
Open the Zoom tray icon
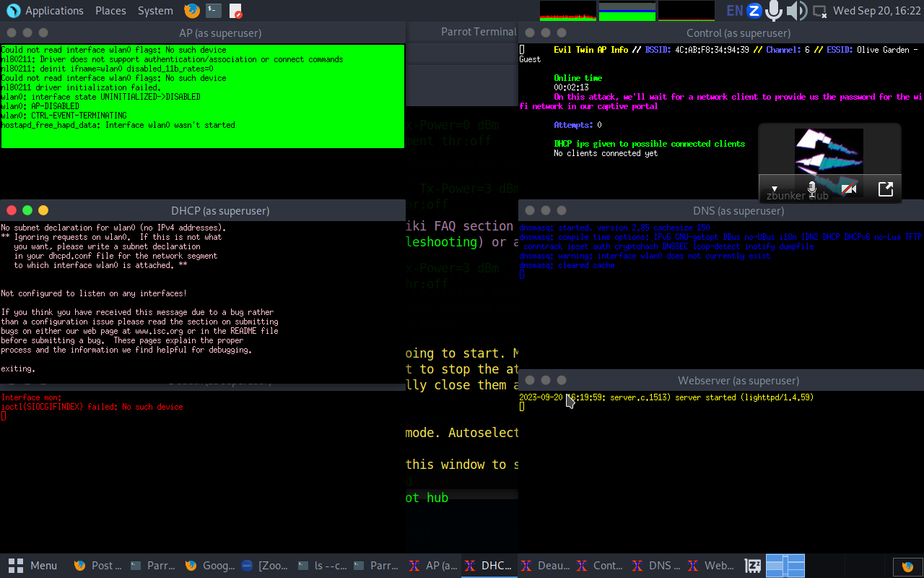(x=754, y=11)
